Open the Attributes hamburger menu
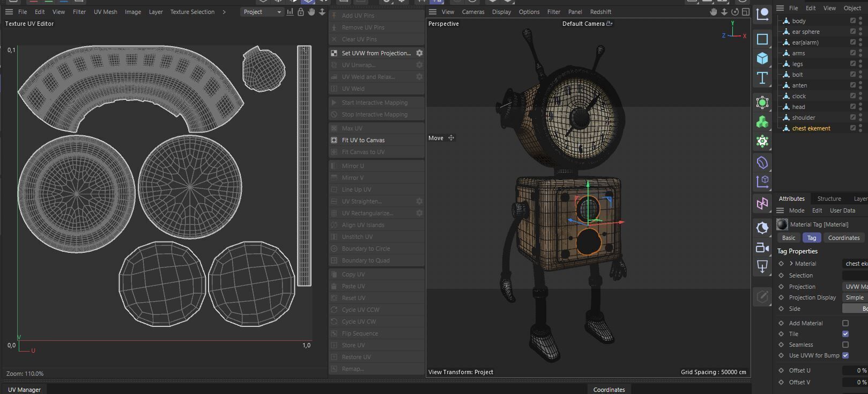This screenshot has height=394, width=868. coord(780,210)
